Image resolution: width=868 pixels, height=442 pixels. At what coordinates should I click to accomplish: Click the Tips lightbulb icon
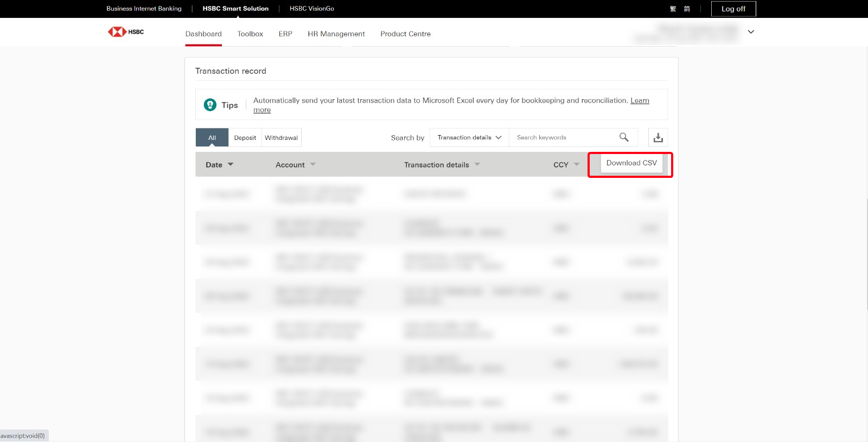(210, 105)
